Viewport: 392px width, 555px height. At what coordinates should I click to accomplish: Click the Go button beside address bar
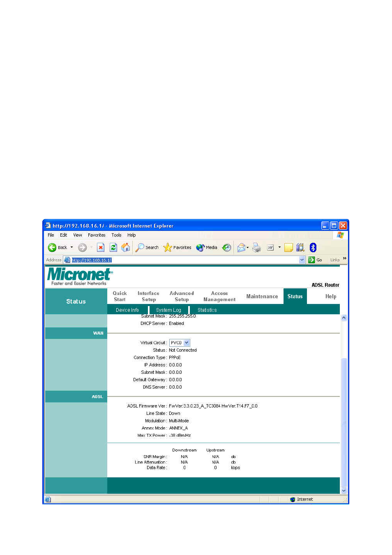pos(315,260)
